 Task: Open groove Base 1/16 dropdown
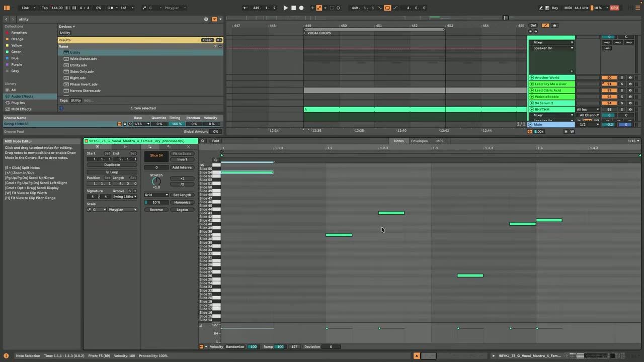pyautogui.click(x=141, y=124)
